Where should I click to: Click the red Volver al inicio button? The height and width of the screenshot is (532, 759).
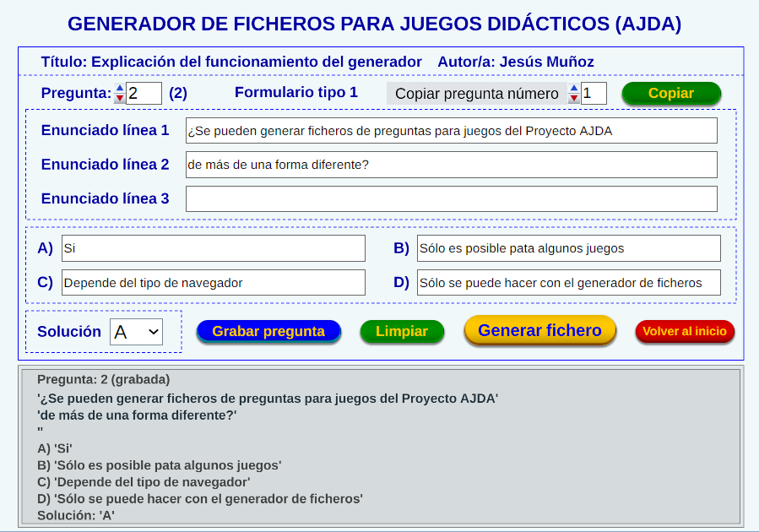pyautogui.click(x=685, y=331)
